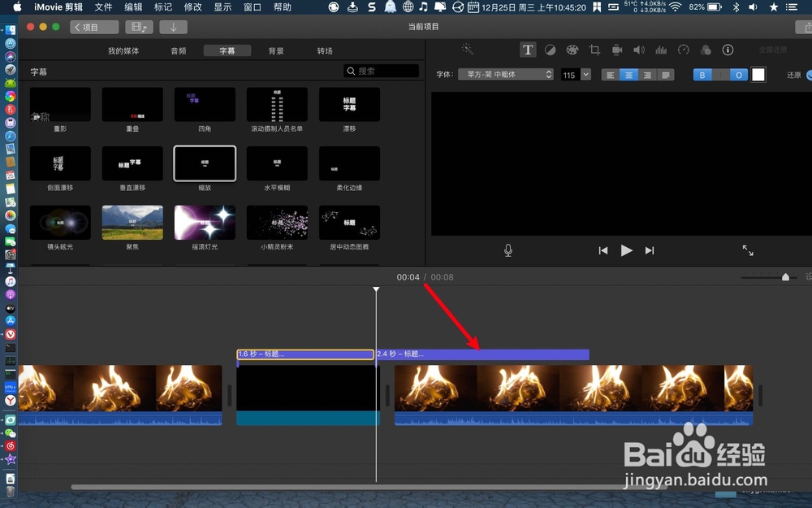Click the 全部还原 reset all button
The height and width of the screenshot is (508, 812).
773,50
